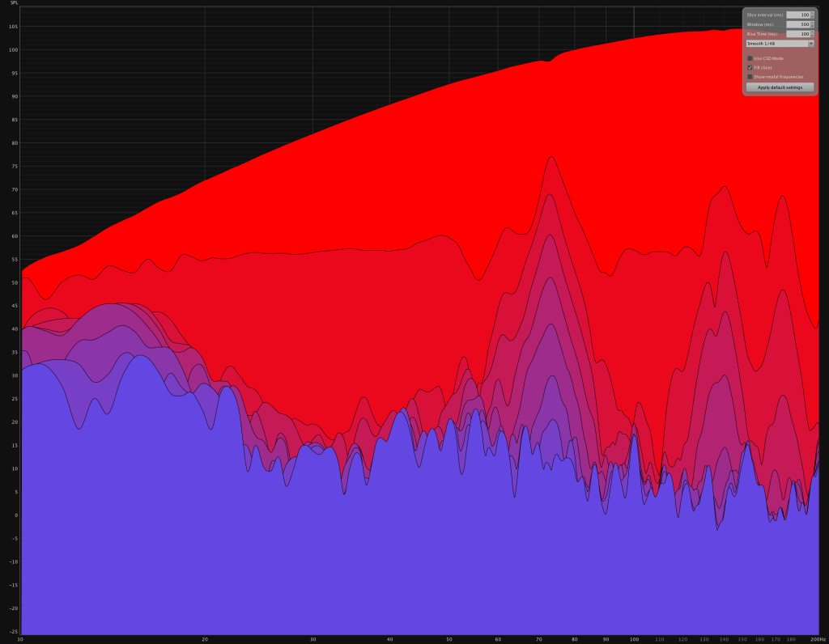Raise the Rise Time value with up arrow
Image resolution: width=829 pixels, height=644 pixels.
(x=812, y=32)
